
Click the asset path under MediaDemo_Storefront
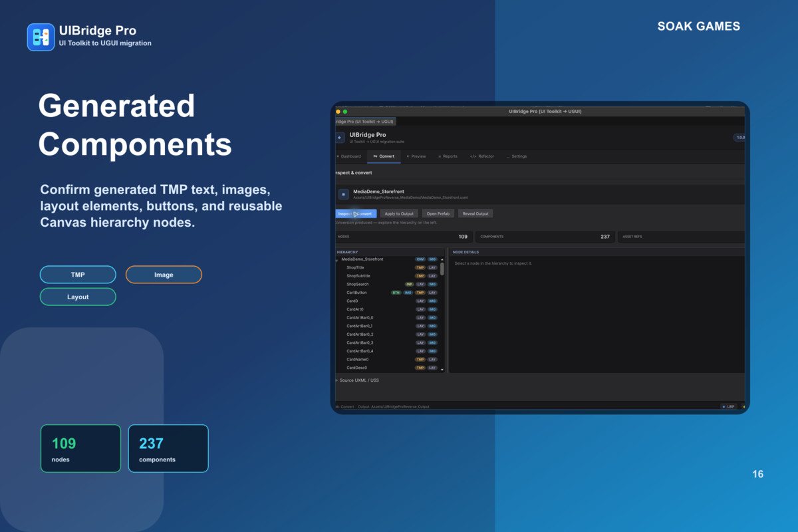pos(410,198)
